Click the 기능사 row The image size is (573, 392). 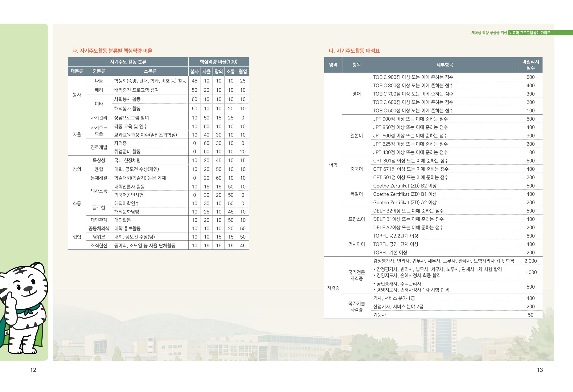pyautogui.click(x=379, y=315)
